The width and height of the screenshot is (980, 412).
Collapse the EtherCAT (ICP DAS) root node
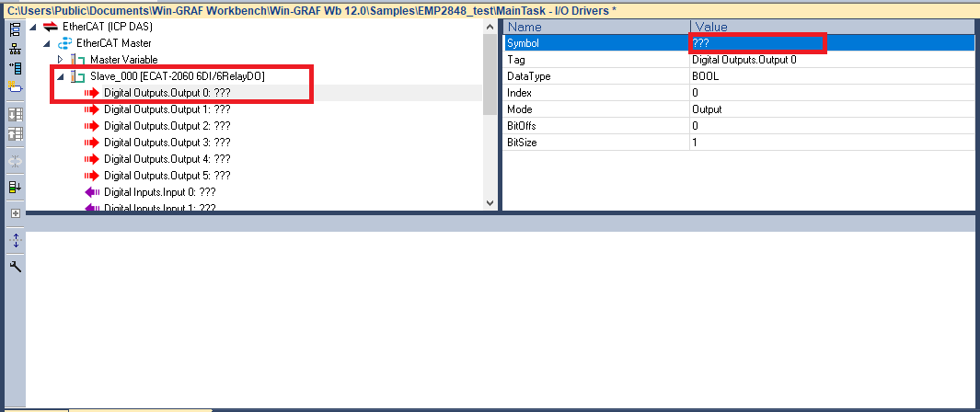33,27
